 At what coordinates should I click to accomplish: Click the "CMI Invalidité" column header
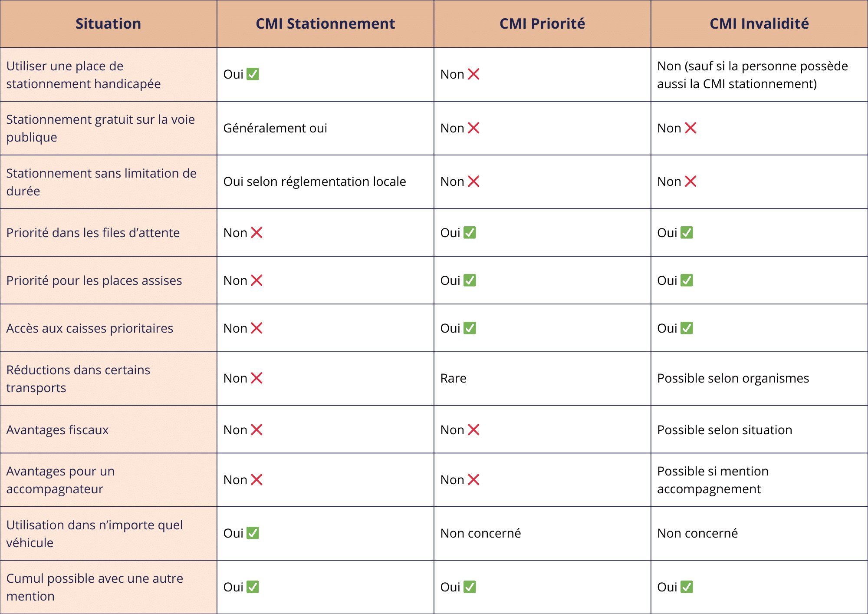click(x=759, y=23)
